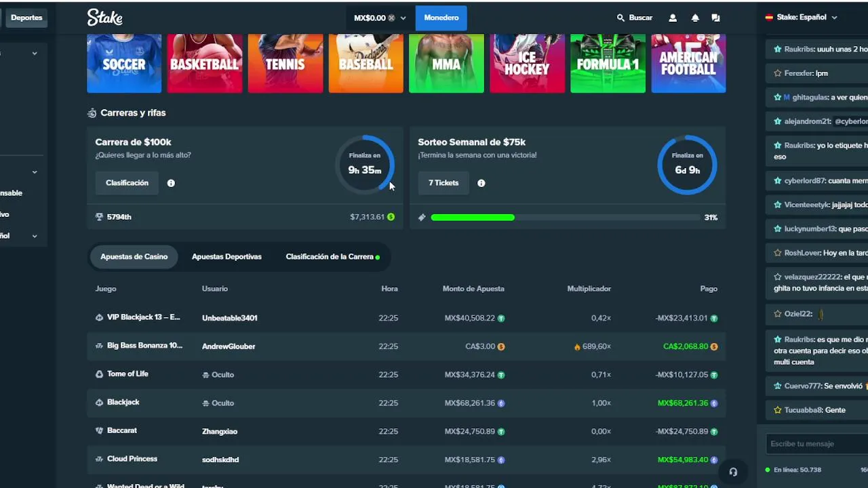Click the Multiplicador column header
The width and height of the screenshot is (868, 488).
[x=589, y=289]
